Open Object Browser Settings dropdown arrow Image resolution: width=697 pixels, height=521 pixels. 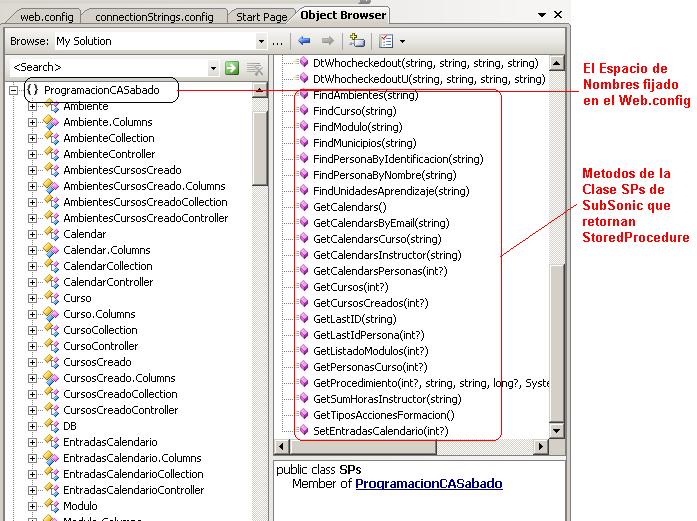(x=402, y=41)
